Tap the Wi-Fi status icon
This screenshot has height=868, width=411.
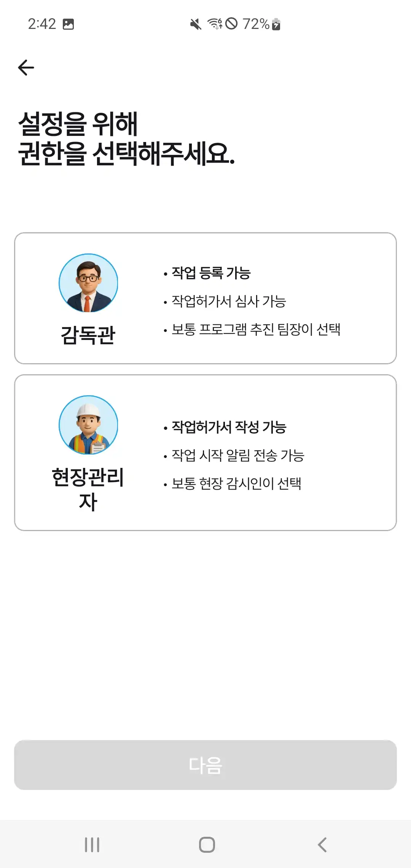[215, 24]
